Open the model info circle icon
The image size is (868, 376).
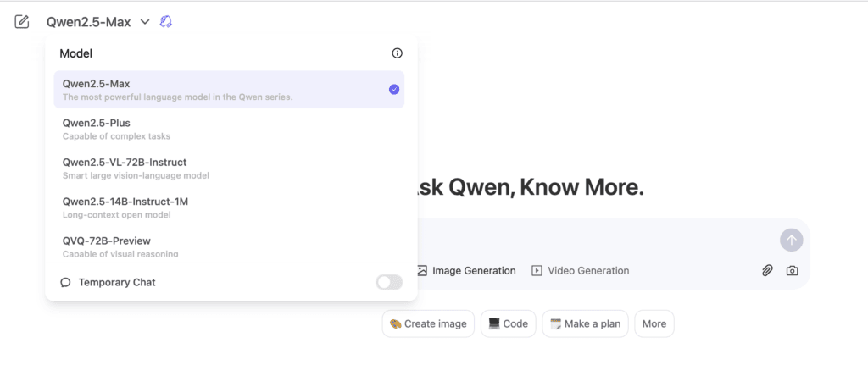[397, 53]
